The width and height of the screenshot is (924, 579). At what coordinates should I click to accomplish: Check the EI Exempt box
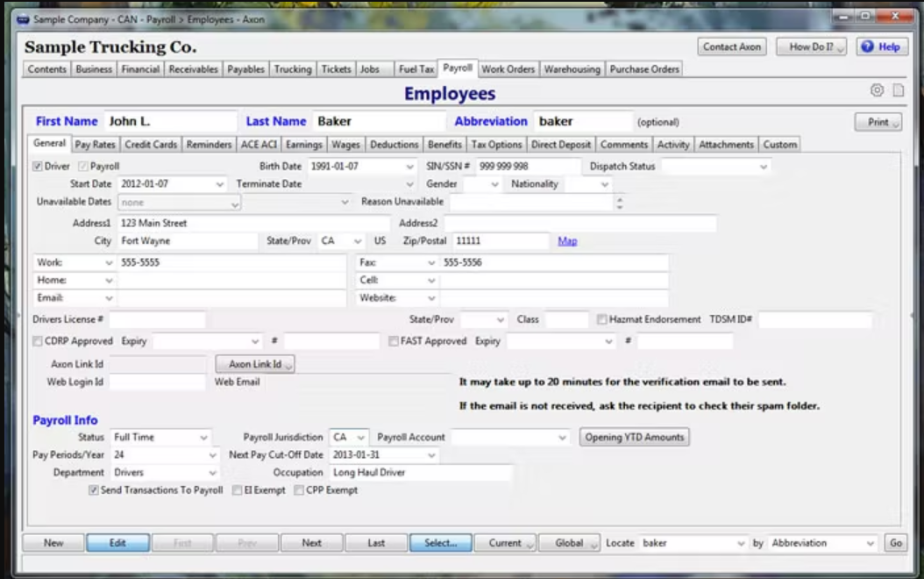pos(235,490)
